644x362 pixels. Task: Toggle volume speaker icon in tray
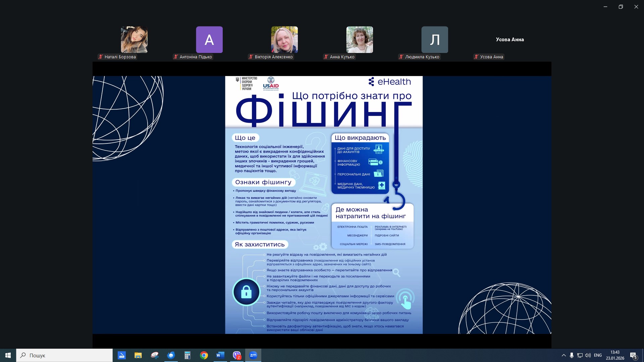click(x=588, y=355)
